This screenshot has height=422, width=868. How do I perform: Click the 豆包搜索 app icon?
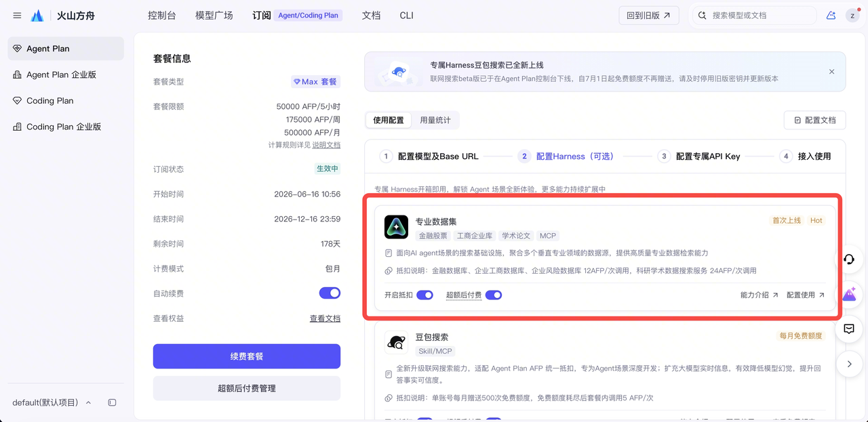(x=396, y=343)
